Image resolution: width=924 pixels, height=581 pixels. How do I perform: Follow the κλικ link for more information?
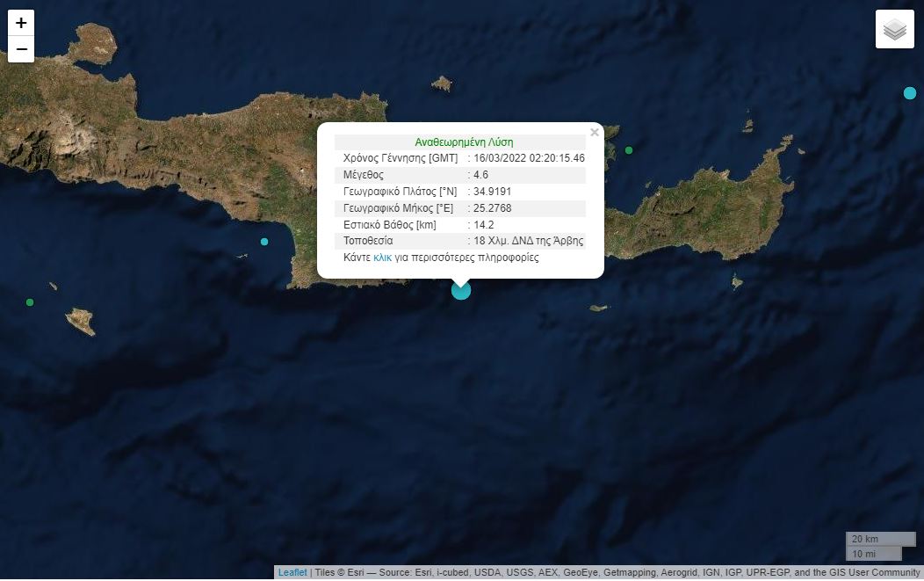pyautogui.click(x=382, y=258)
